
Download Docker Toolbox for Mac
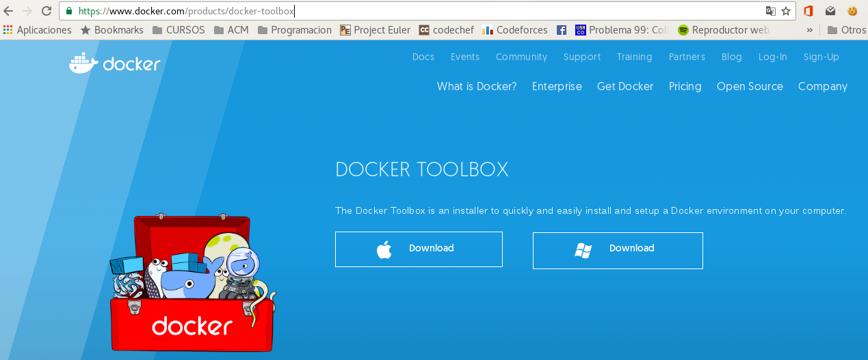click(x=419, y=249)
